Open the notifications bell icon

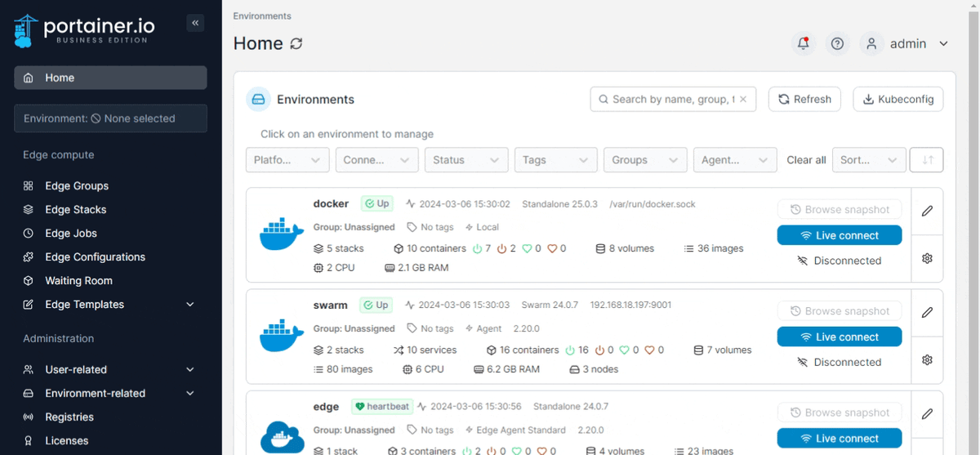(804, 44)
